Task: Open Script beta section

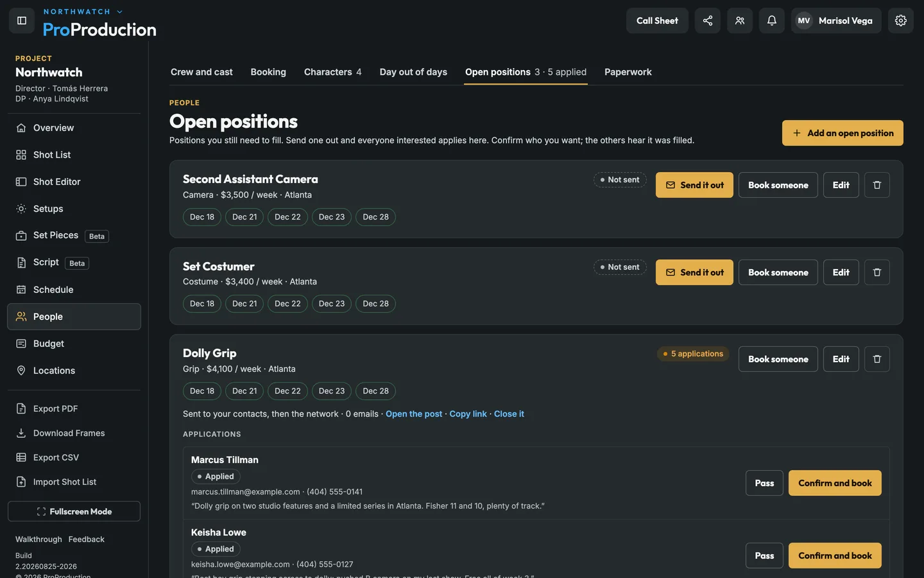Action: [74, 263]
